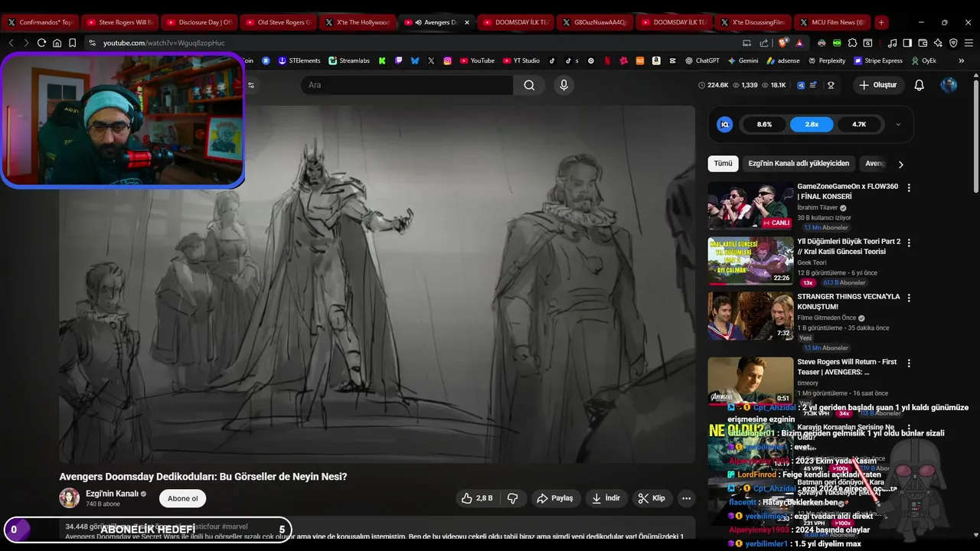
Task: Click the main video player frame
Action: tap(377, 284)
